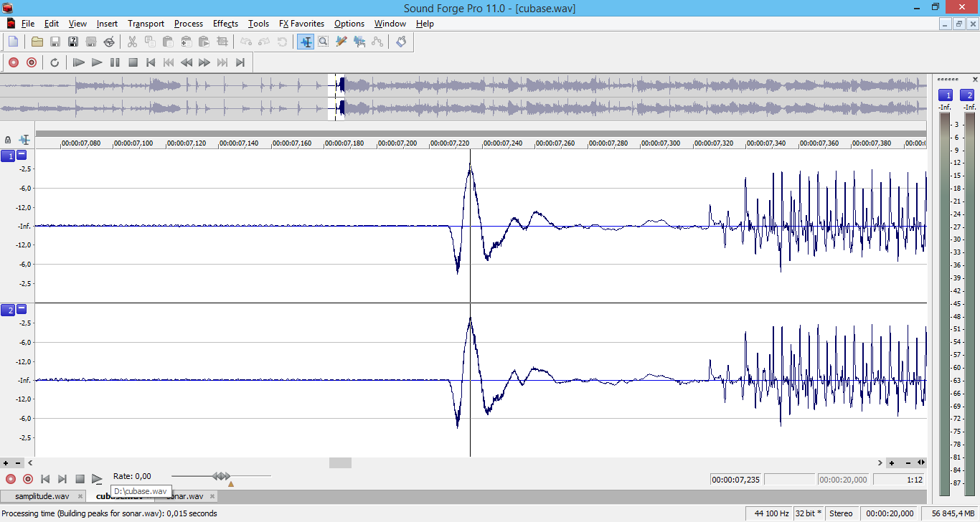This screenshot has width=980, height=522.
Task: Close the samplitude.wav tab
Action: [80, 496]
